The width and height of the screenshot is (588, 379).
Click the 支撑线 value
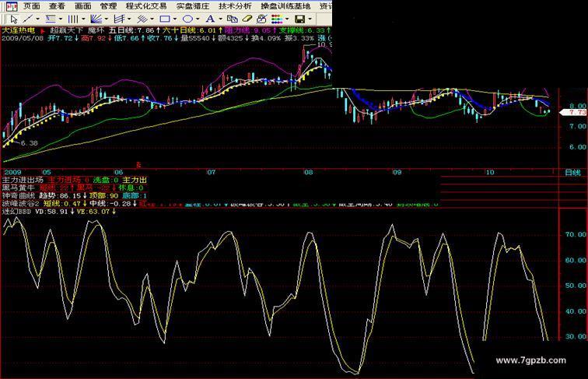point(316,30)
